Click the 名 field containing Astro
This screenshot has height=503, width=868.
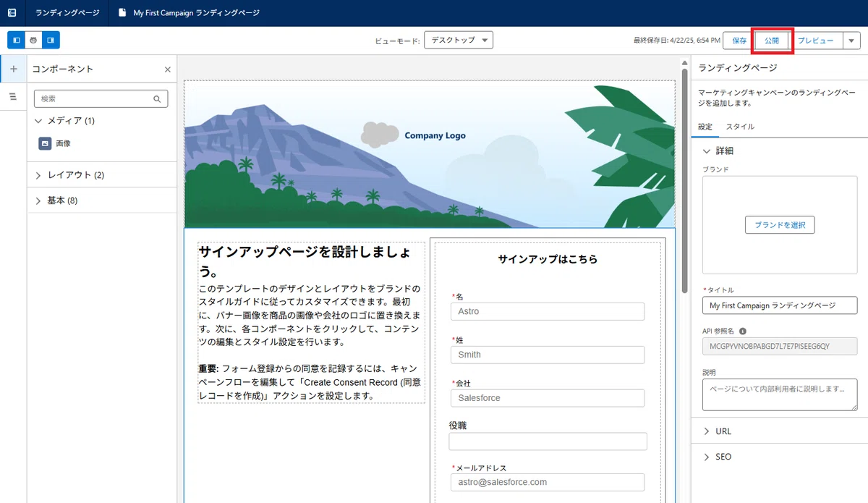pos(548,311)
